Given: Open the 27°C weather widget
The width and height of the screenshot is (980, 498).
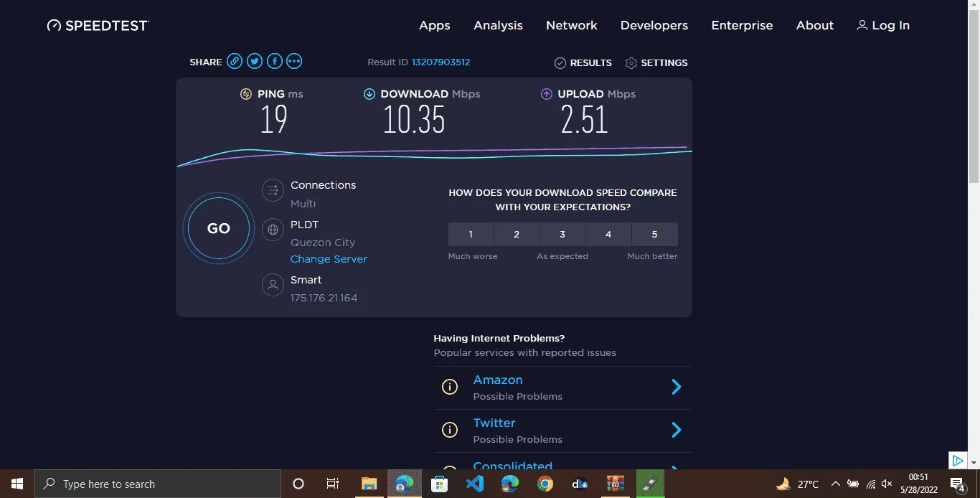Looking at the screenshot, I should [x=798, y=484].
